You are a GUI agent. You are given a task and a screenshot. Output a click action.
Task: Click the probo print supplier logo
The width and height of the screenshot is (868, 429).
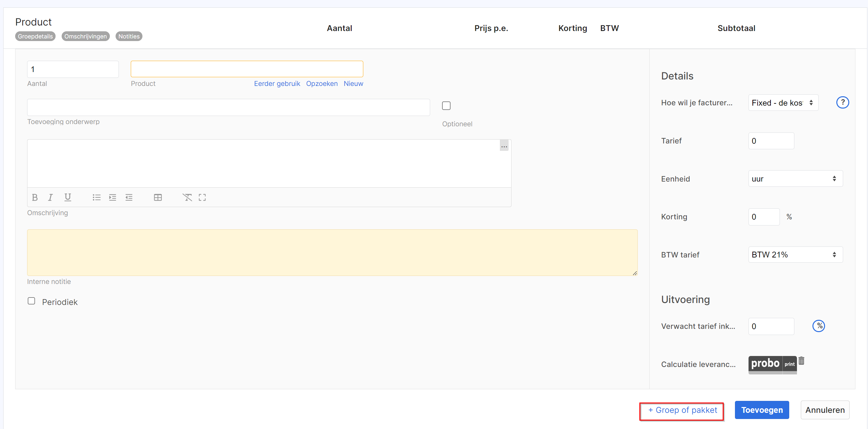point(773,364)
